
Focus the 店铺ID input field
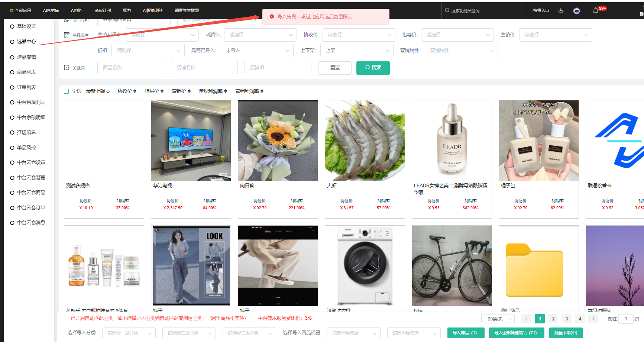point(278,68)
